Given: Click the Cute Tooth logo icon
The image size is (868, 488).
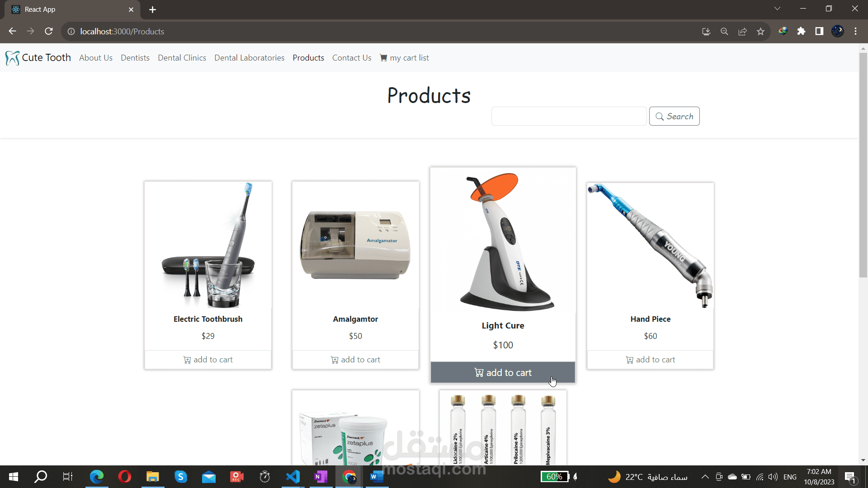Looking at the screenshot, I should (x=12, y=58).
